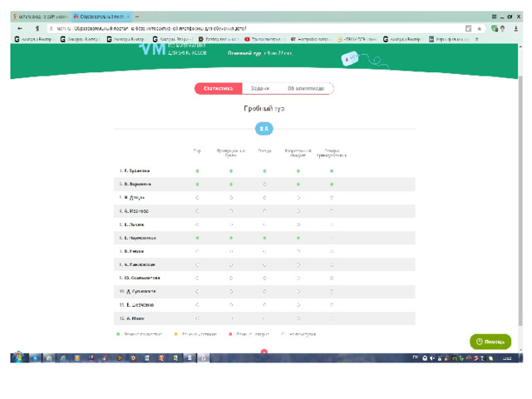Switch to the Задачи tab
This screenshot has width=532, height=399.
tap(260, 89)
